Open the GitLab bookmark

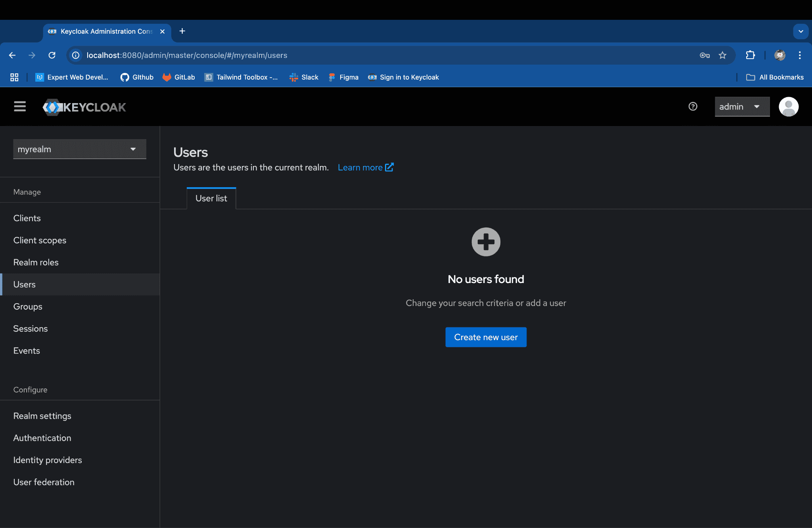[x=179, y=77]
